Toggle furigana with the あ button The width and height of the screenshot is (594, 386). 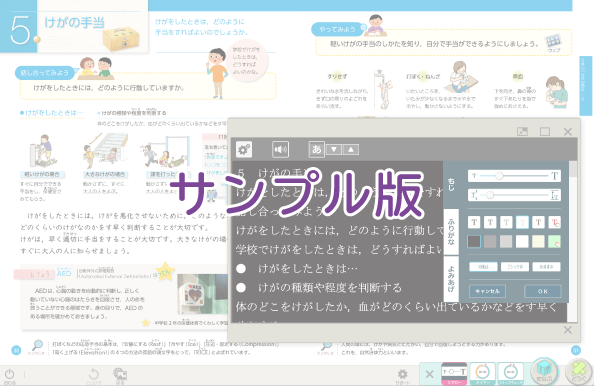tap(316, 149)
